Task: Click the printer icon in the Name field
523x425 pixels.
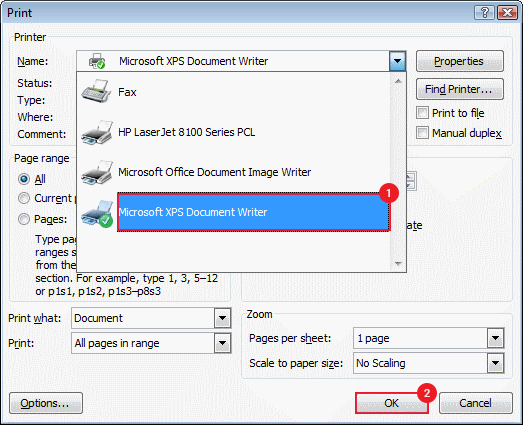Action: tap(97, 61)
